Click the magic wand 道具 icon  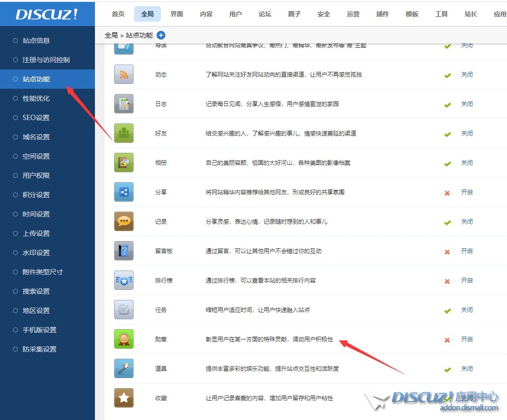pos(124,368)
